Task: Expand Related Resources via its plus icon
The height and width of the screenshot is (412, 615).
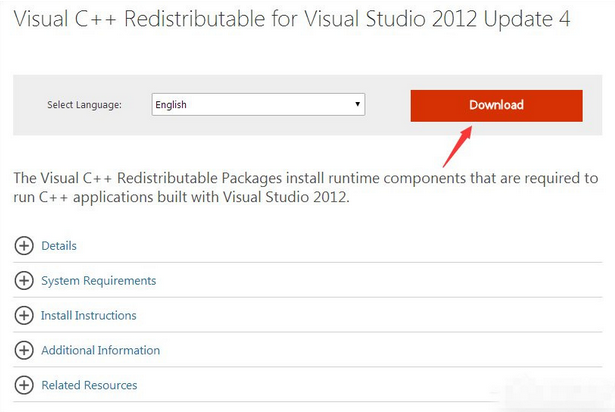Action: pyautogui.click(x=24, y=385)
